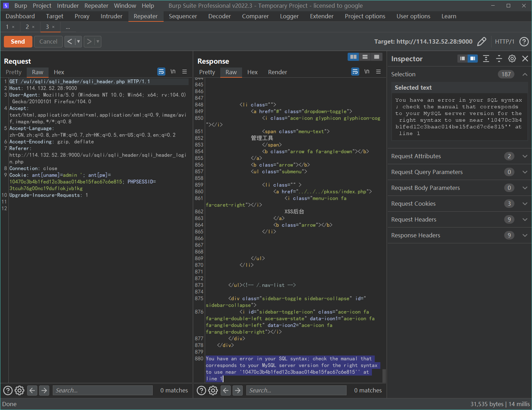Expand Request Body Parameters section
This screenshot has width=532, height=410.
[x=525, y=188]
